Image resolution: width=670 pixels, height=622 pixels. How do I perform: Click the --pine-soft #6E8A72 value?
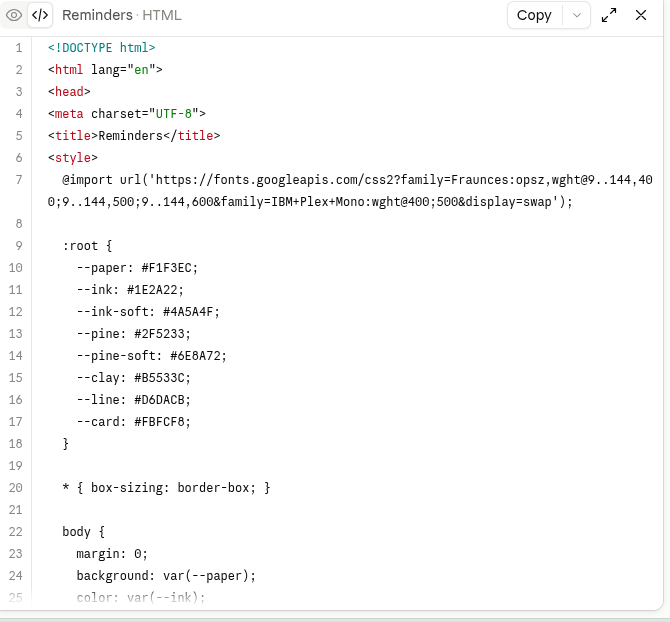(x=198, y=355)
